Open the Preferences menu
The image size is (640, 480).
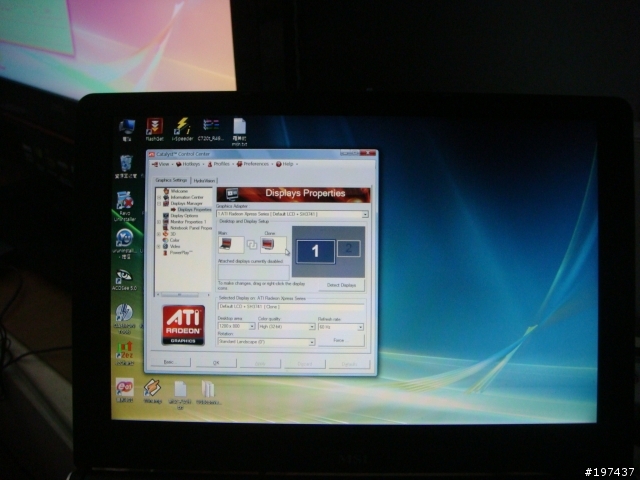[254, 164]
